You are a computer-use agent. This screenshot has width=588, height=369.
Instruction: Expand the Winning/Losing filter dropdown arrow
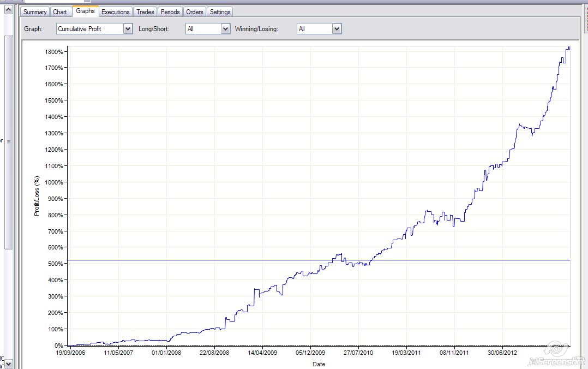(x=337, y=29)
